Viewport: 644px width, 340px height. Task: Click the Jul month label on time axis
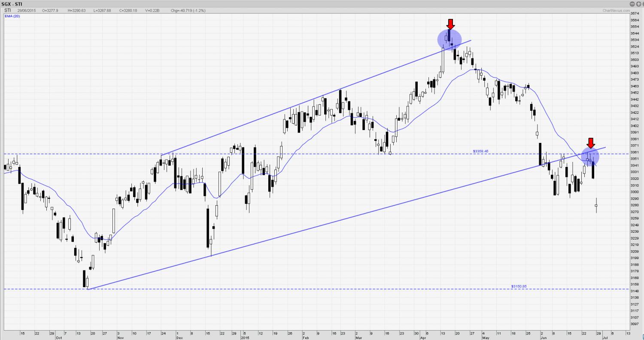[x=605, y=338]
